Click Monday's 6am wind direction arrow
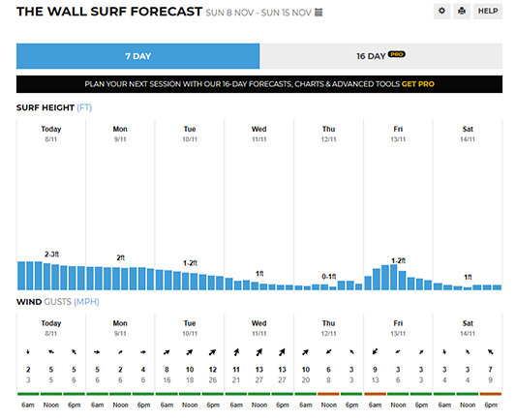 pyautogui.click(x=97, y=352)
